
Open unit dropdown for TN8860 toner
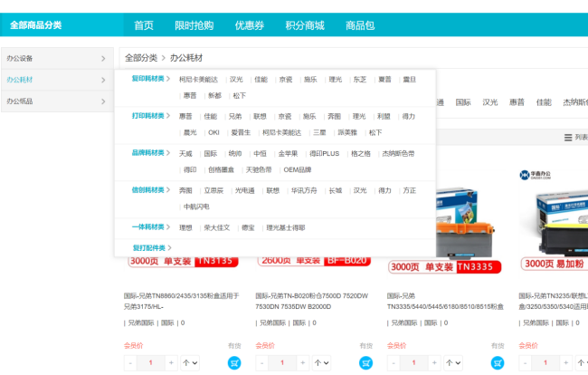[x=190, y=362]
